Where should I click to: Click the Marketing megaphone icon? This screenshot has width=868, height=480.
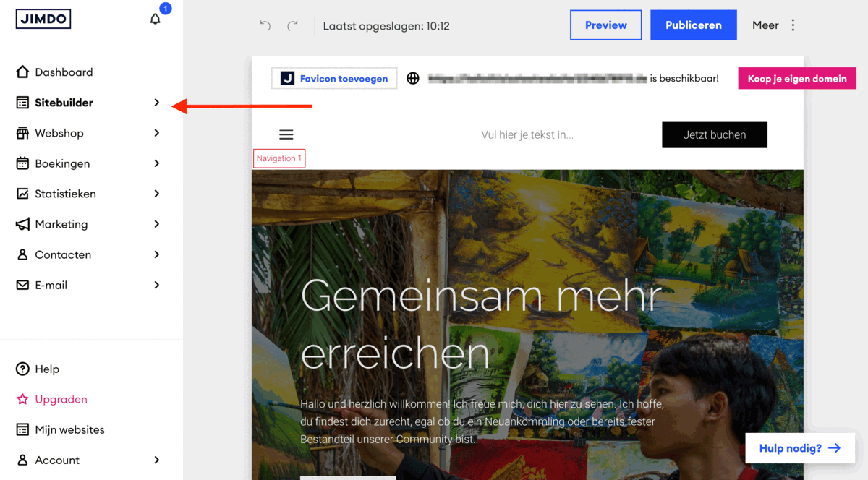[22, 224]
